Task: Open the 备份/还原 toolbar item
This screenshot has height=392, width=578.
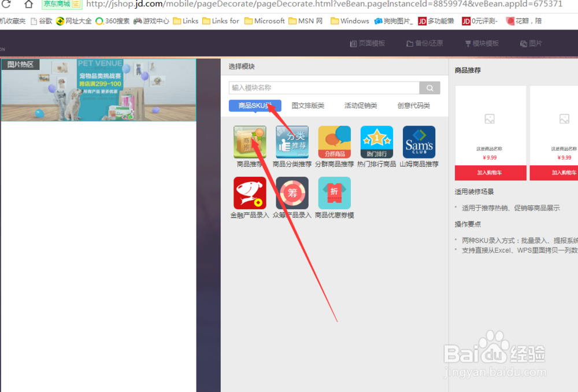Action: point(425,43)
